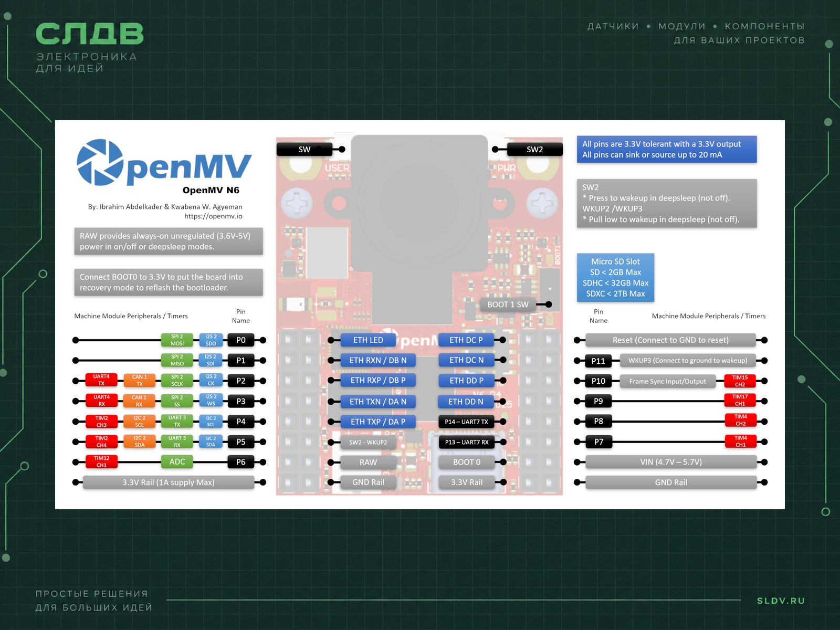Open the https://openmv.io link
Image resolution: width=840 pixels, height=630 pixels.
click(213, 216)
